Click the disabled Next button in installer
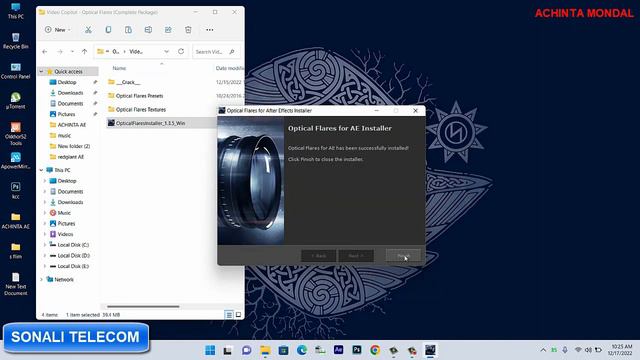Viewport: 640px width, 360px height. 356,256
